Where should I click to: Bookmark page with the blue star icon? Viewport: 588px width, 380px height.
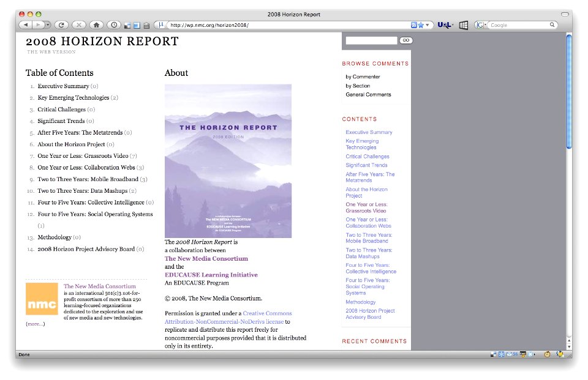click(x=421, y=25)
